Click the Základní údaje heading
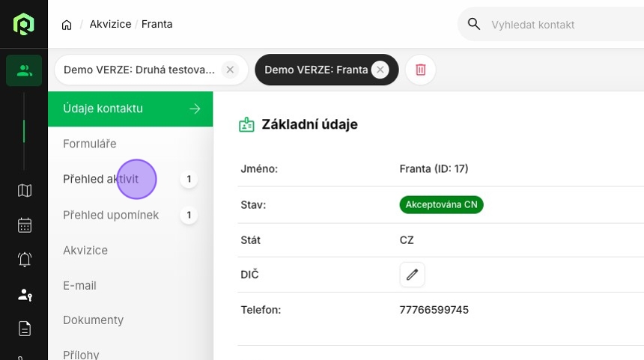Image resolution: width=644 pixels, height=360 pixels. pyautogui.click(x=310, y=124)
